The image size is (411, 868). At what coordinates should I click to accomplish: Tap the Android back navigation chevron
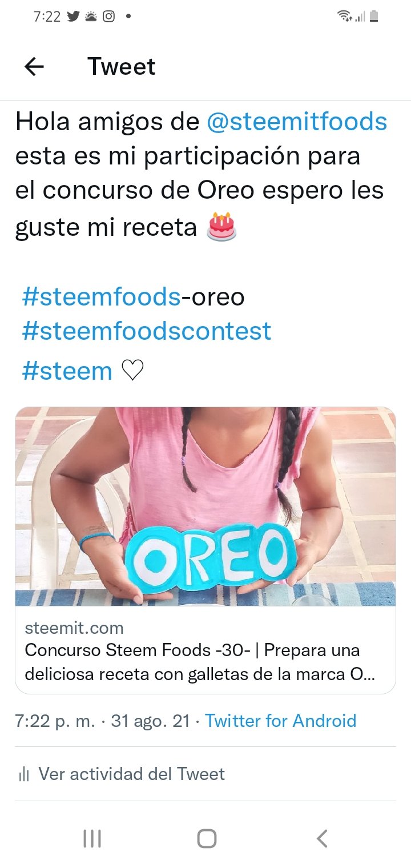(x=322, y=838)
